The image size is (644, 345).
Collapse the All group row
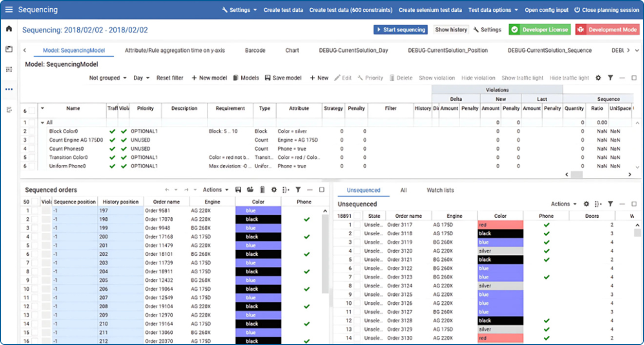(43, 122)
